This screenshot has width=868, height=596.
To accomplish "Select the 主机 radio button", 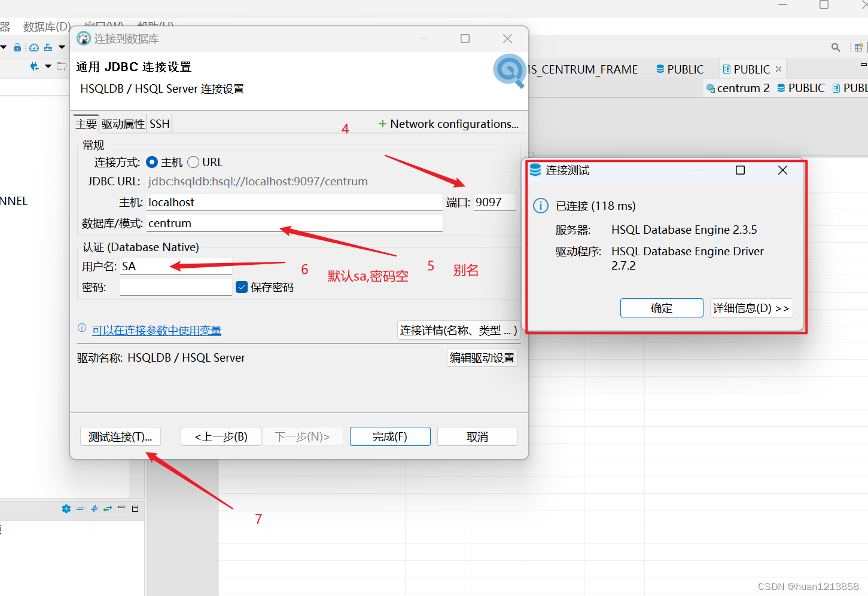I will tap(152, 162).
